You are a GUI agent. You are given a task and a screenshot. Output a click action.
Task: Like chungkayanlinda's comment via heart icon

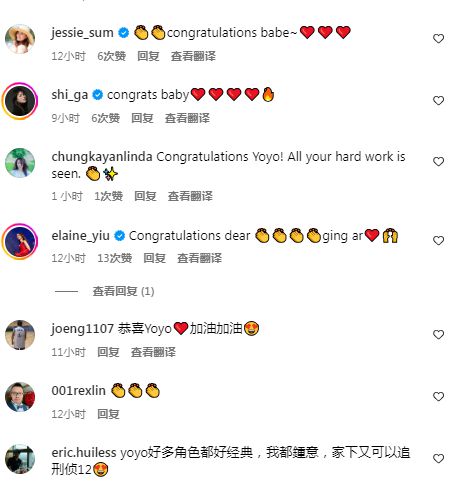click(438, 161)
